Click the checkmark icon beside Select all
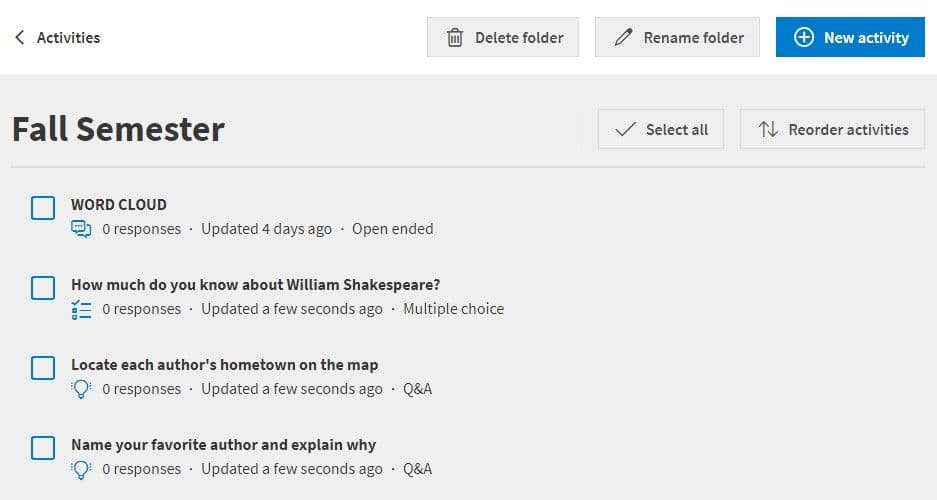This screenshot has height=500, width=937. click(x=626, y=129)
